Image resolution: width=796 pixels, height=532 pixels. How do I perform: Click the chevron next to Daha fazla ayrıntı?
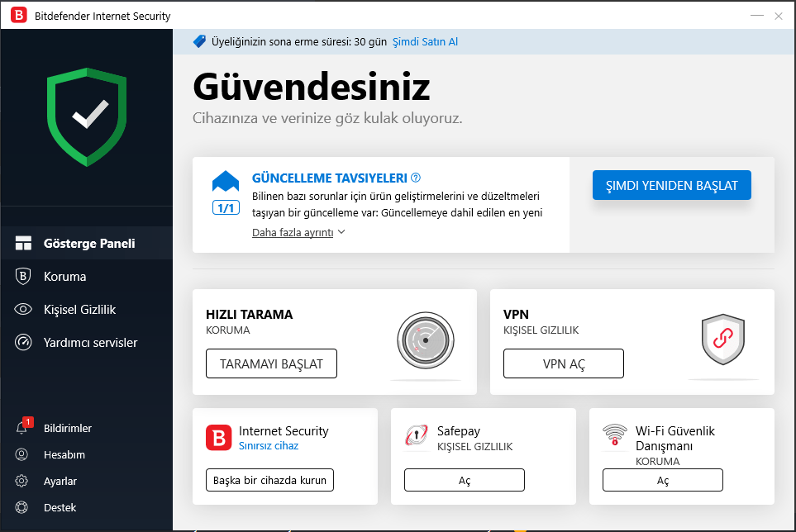pyautogui.click(x=341, y=232)
